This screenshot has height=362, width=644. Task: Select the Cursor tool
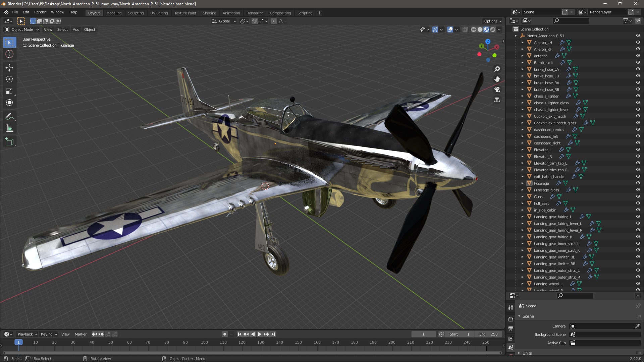[9, 54]
